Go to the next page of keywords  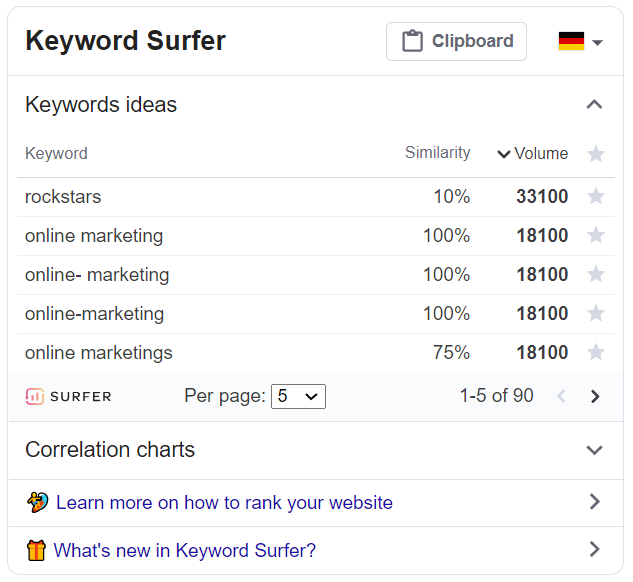pyautogui.click(x=595, y=396)
